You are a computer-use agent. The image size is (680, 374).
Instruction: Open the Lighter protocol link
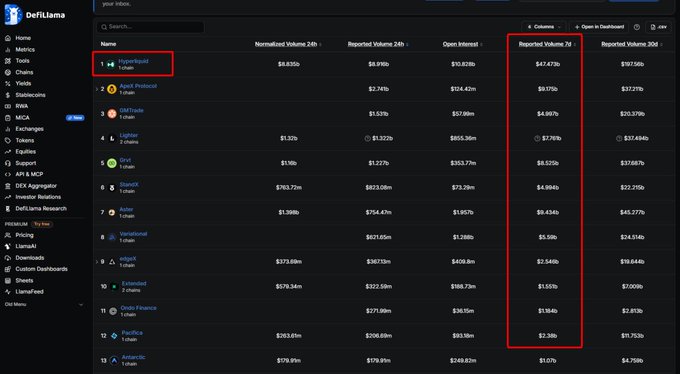pyautogui.click(x=129, y=135)
